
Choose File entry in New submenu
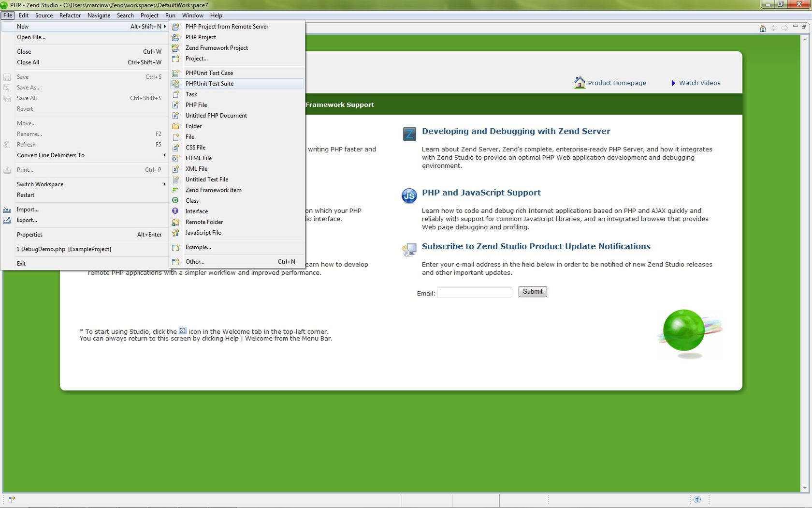237,137
